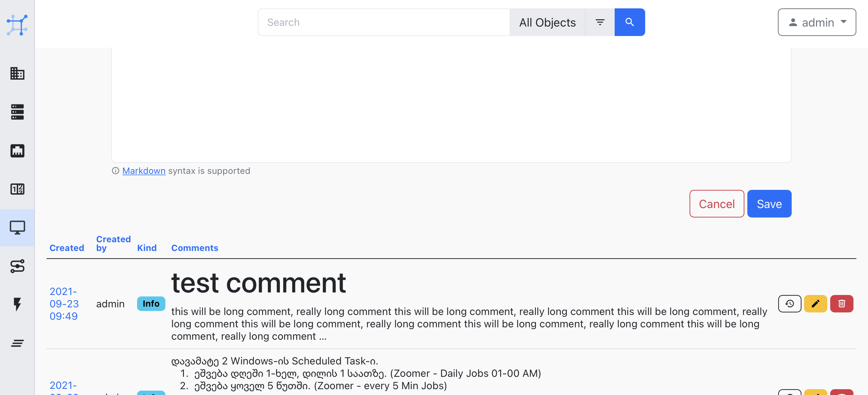Open the Other lines icon menu
Viewport: 868px width, 395px height.
17,343
